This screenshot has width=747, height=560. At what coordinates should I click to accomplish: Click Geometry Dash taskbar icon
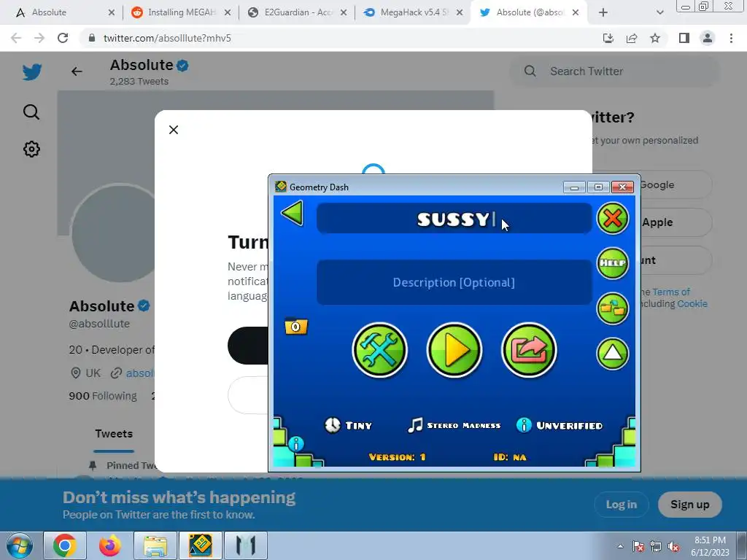point(200,545)
